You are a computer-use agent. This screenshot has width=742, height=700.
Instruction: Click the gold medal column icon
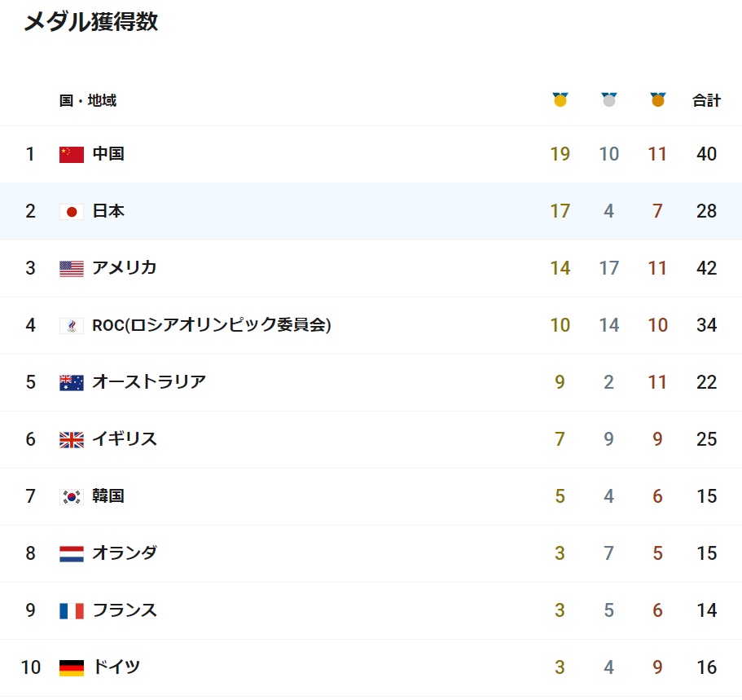pyautogui.click(x=560, y=99)
